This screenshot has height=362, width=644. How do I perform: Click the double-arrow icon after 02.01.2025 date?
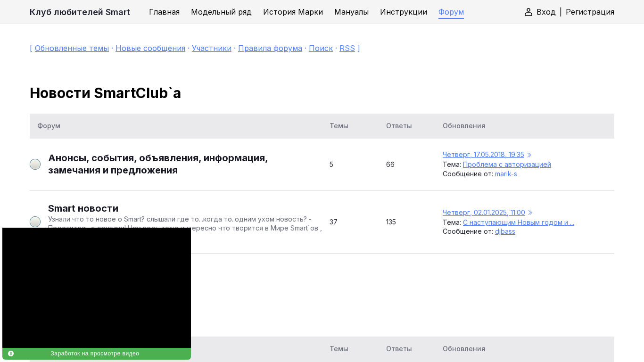530,213
